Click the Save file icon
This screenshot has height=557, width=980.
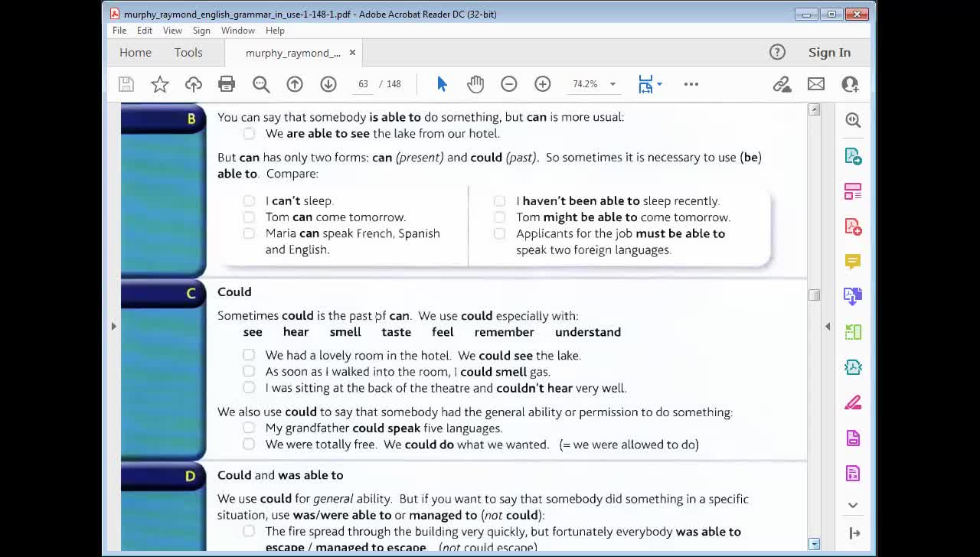pos(126,84)
